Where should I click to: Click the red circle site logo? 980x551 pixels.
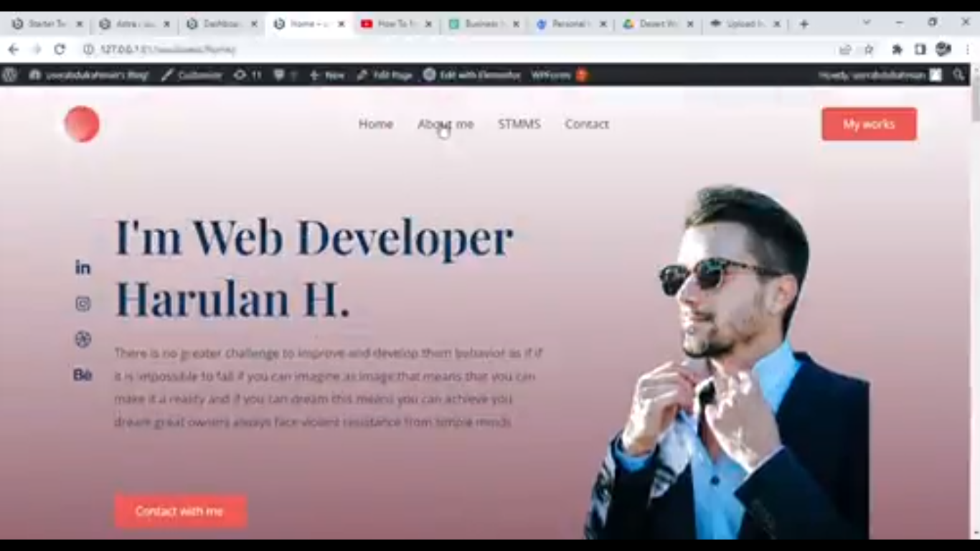point(82,124)
